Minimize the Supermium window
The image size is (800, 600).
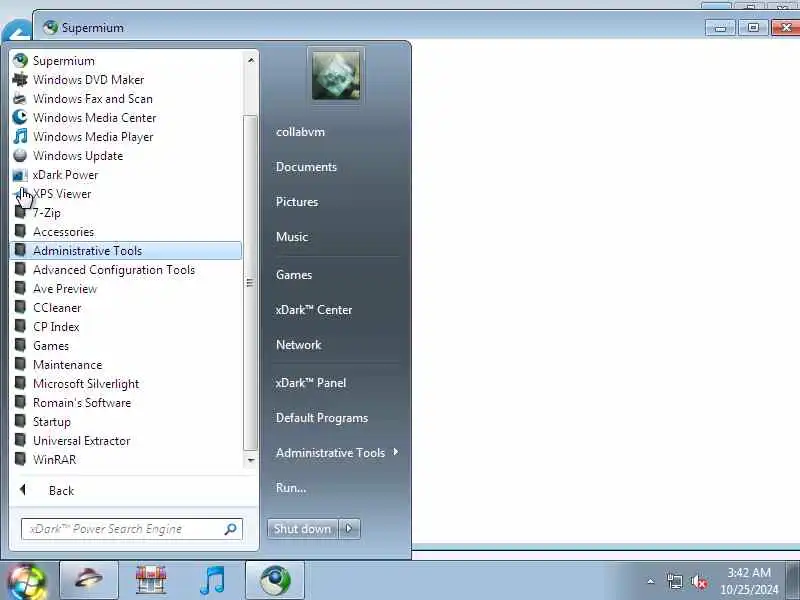(720, 28)
